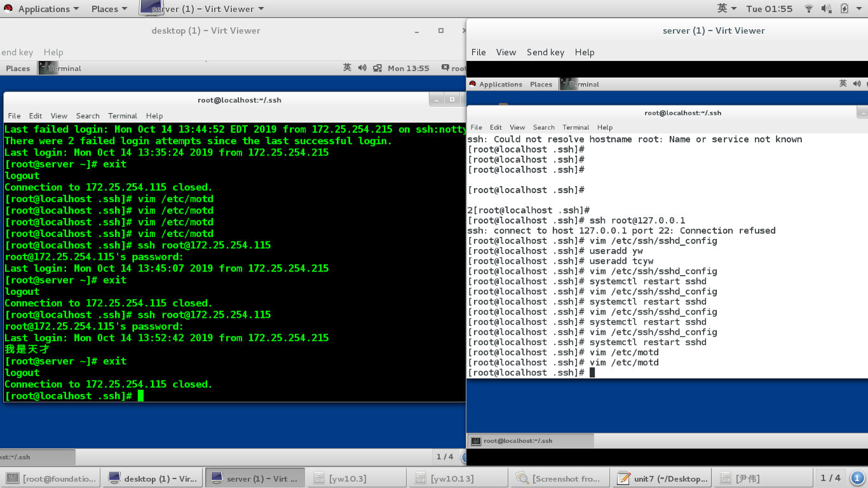Open Terminal menu in white server terminal
868x488 pixels.
point(576,127)
